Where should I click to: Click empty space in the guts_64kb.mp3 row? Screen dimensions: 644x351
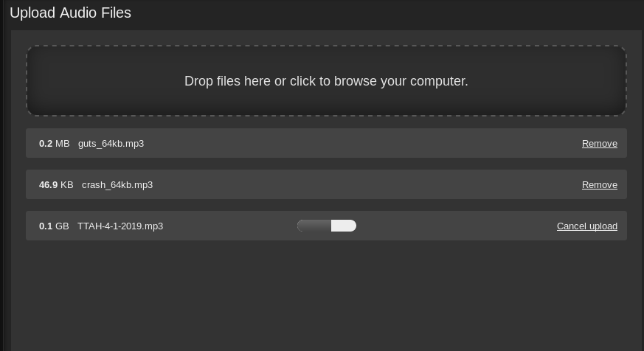tap(361, 143)
